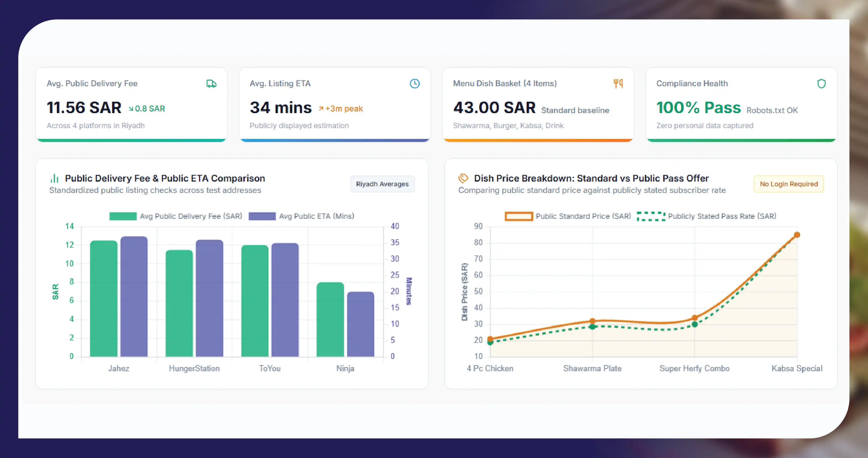
Task: Toggle Avg Public Delivery Fee legend swatch
Action: 123,216
